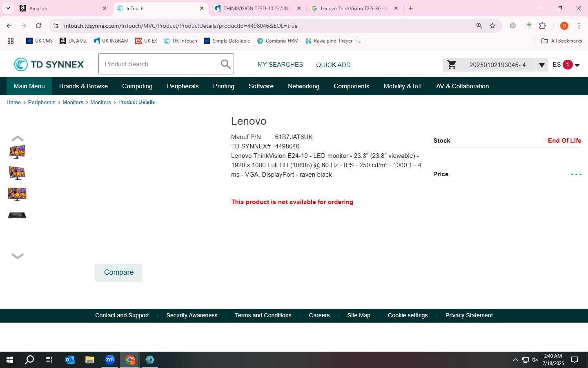The height and width of the screenshot is (368, 588).
Task: Open the Printing menu
Action: pos(223,86)
